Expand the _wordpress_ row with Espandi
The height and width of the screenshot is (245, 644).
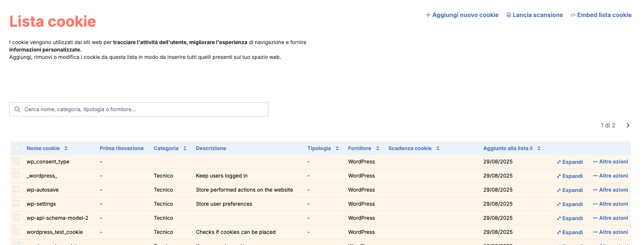[x=570, y=176]
